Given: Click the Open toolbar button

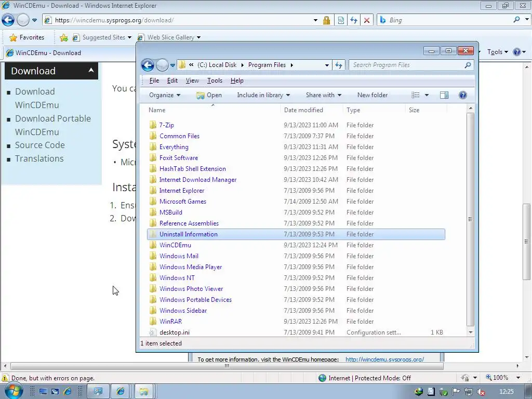Looking at the screenshot, I should [209, 95].
